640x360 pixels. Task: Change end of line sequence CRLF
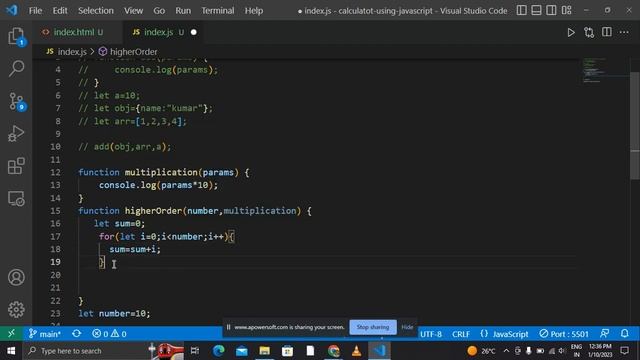461,334
